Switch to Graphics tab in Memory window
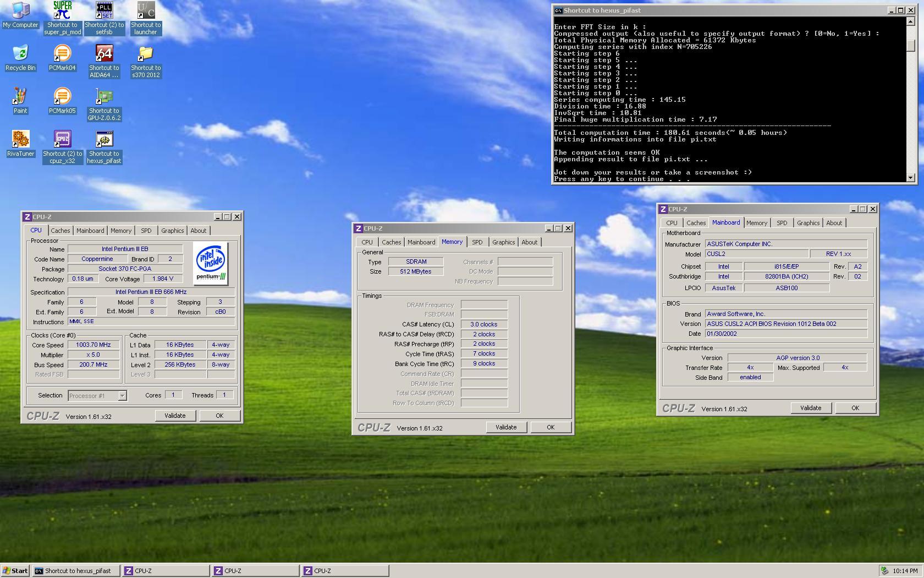924x578 pixels. [503, 242]
